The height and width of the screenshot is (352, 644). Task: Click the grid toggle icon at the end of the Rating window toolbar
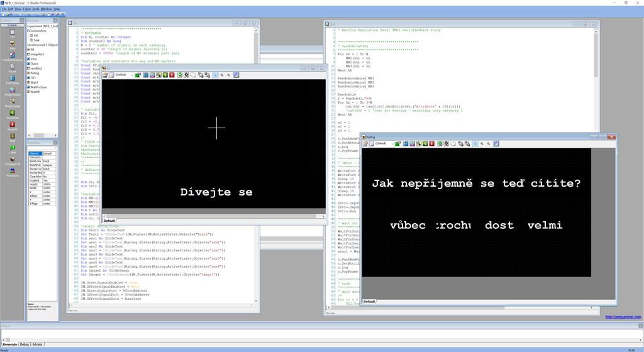pos(496,143)
